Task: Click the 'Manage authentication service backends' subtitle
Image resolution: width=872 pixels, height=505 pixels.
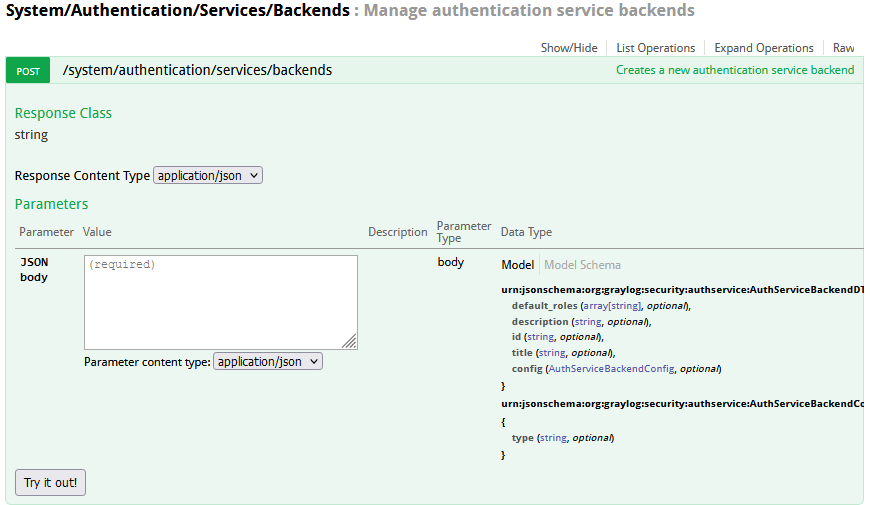Action: (528, 11)
